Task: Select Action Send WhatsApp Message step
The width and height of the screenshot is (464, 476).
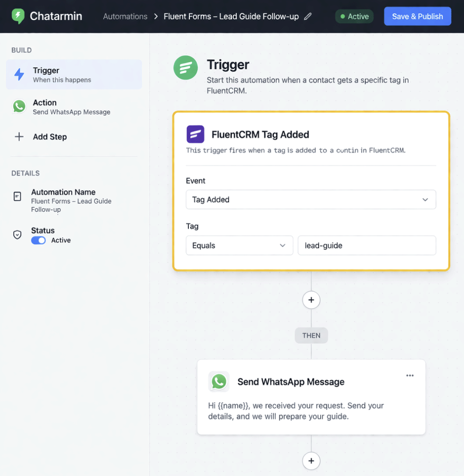Action: click(x=71, y=107)
